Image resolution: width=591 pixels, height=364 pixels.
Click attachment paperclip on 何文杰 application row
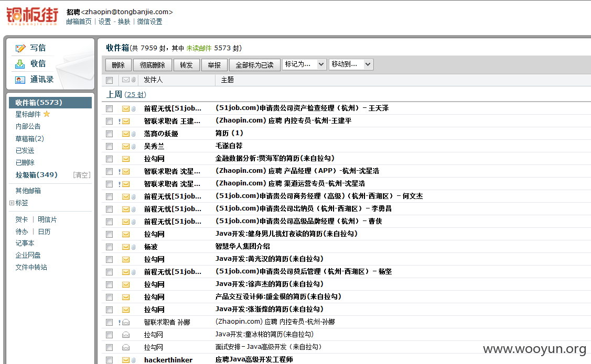[x=133, y=197]
